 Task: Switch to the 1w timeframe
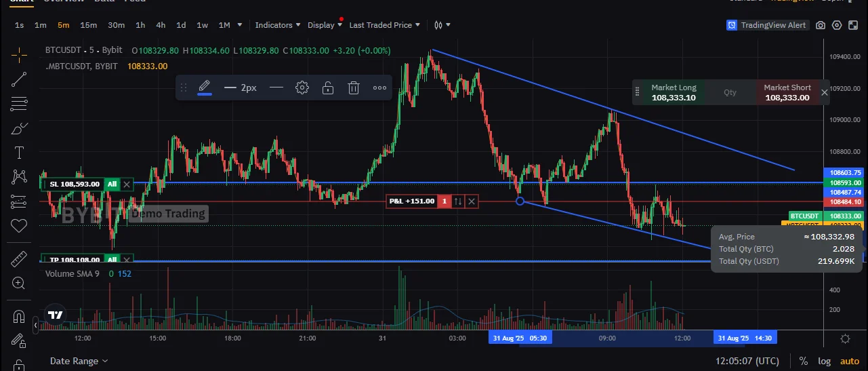[x=202, y=25]
